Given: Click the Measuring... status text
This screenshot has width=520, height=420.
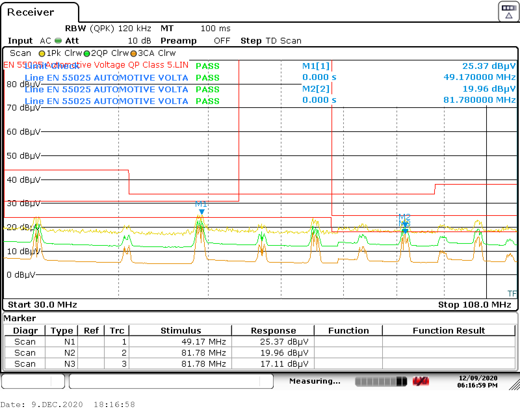Looking at the screenshot, I should point(315,381).
